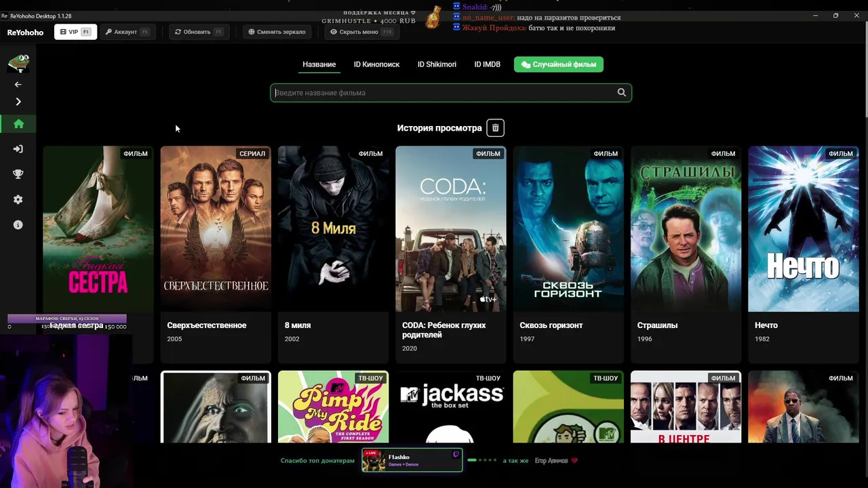Open the Страшилы movie poster
The width and height of the screenshot is (868, 488).
[686, 229]
